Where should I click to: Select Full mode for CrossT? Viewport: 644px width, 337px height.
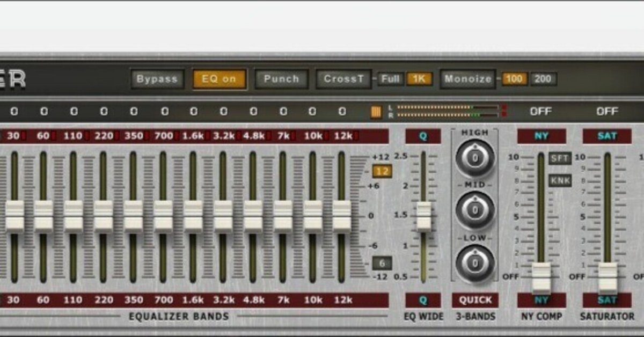click(x=391, y=78)
